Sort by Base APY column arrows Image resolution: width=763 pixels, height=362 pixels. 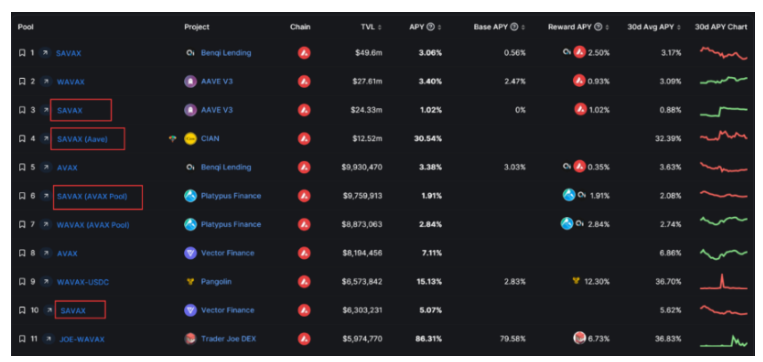point(523,27)
